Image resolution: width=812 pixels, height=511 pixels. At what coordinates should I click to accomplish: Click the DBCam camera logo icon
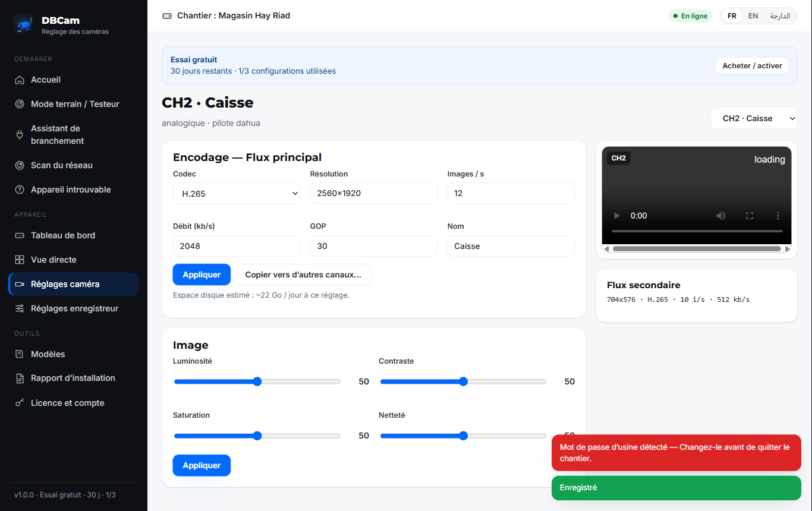coord(24,24)
